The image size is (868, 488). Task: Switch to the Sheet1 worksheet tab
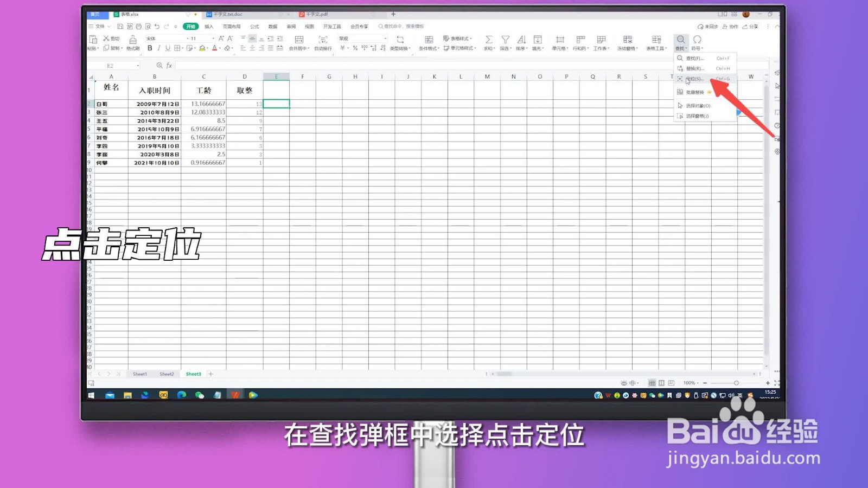(x=140, y=374)
